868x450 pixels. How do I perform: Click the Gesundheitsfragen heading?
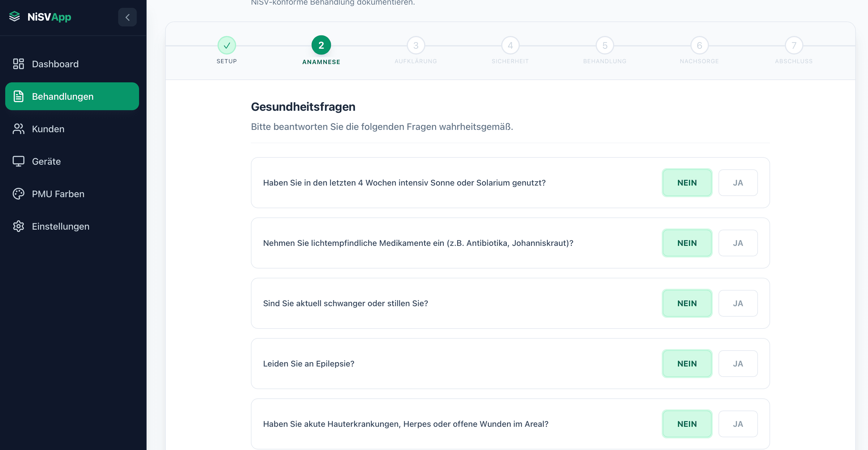303,107
